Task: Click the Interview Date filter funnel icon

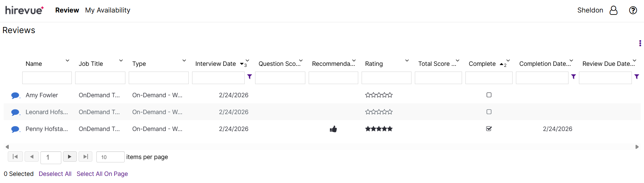Action: 250,77
